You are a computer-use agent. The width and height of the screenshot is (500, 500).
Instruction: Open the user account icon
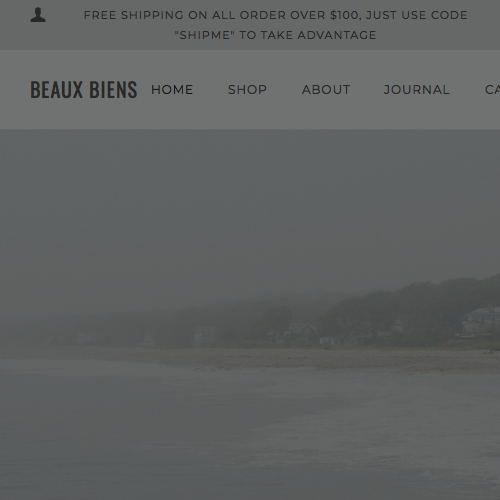point(38,15)
